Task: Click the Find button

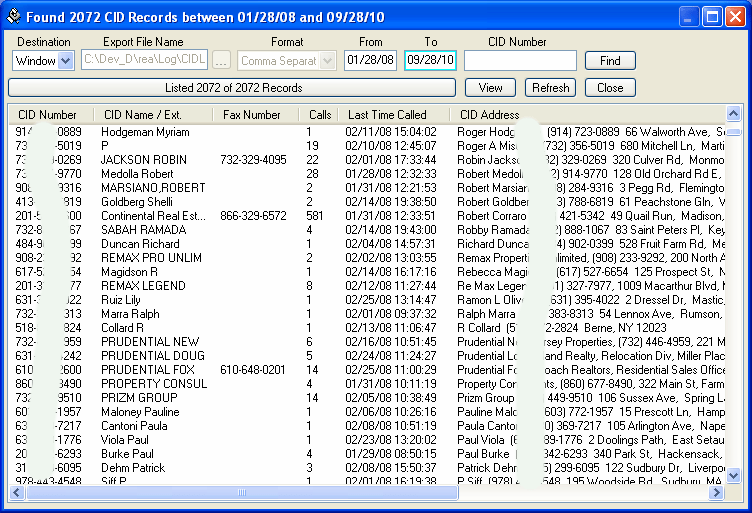Action: (610, 61)
